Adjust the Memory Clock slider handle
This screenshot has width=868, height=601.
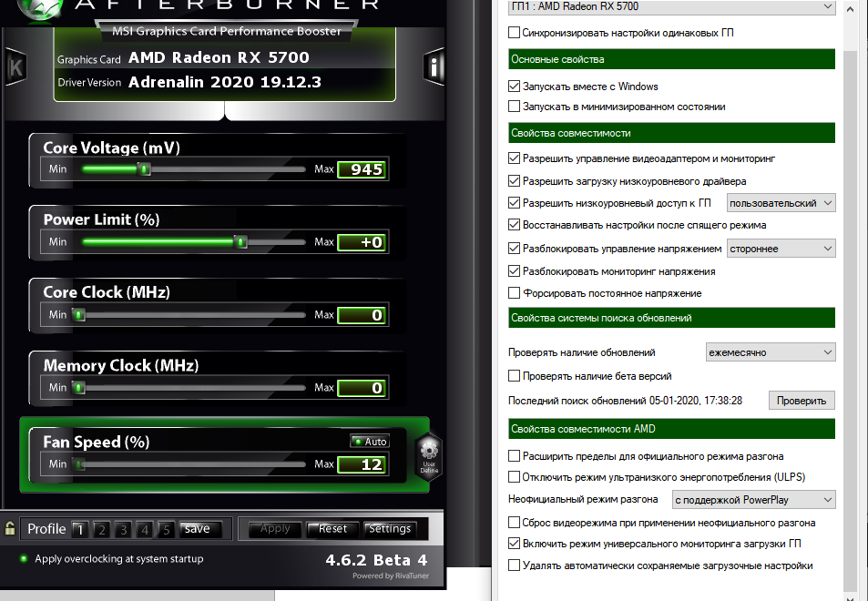pos(78,388)
